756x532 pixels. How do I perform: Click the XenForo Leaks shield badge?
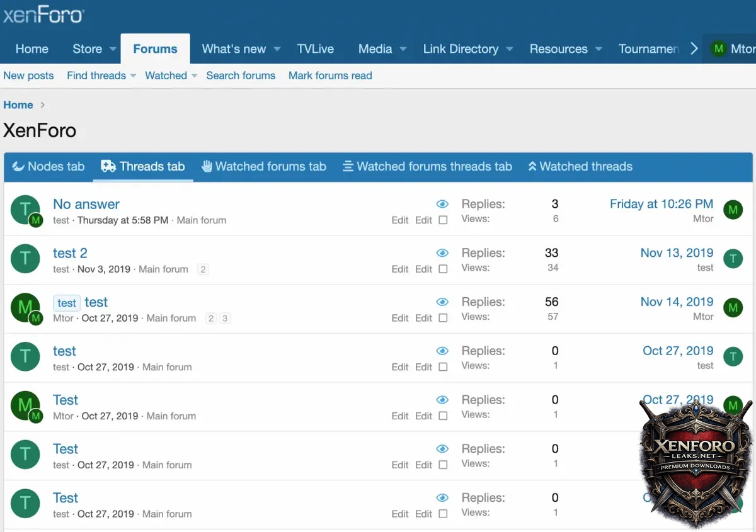coord(696,456)
